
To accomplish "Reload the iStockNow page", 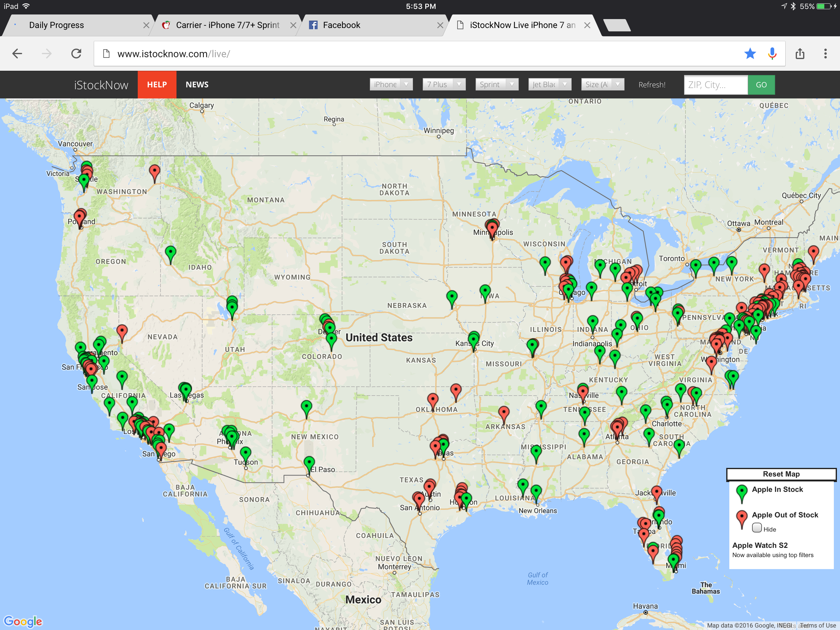I will pyautogui.click(x=76, y=54).
